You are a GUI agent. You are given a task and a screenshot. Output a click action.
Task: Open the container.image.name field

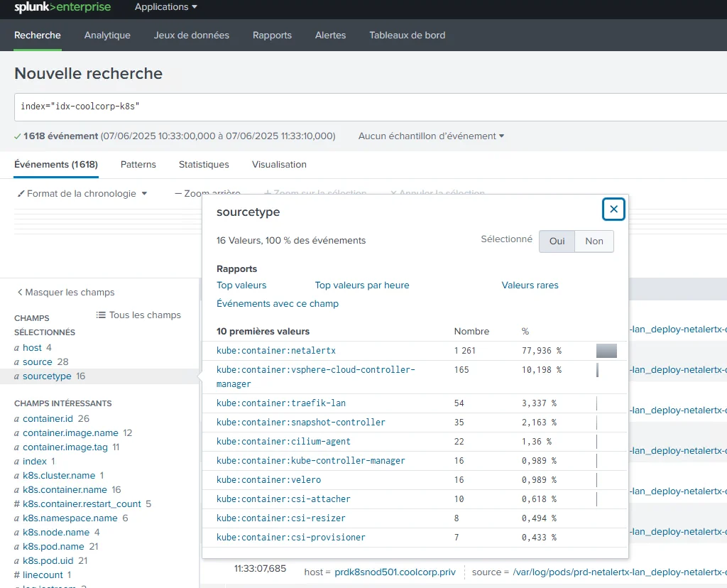pos(70,432)
